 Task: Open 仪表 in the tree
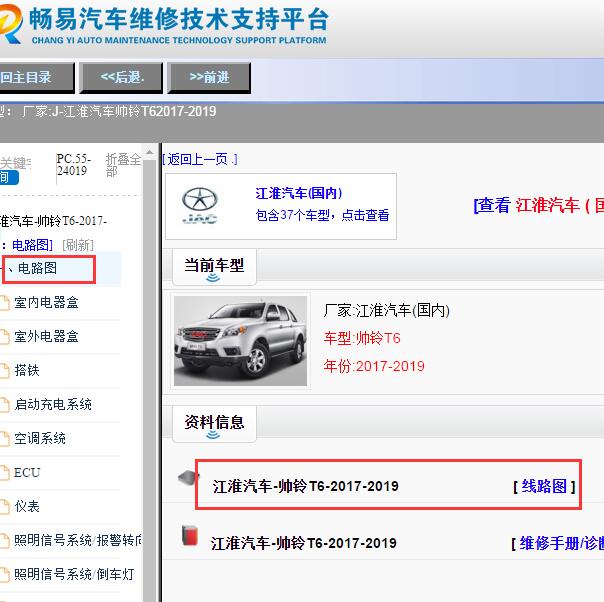coord(27,506)
